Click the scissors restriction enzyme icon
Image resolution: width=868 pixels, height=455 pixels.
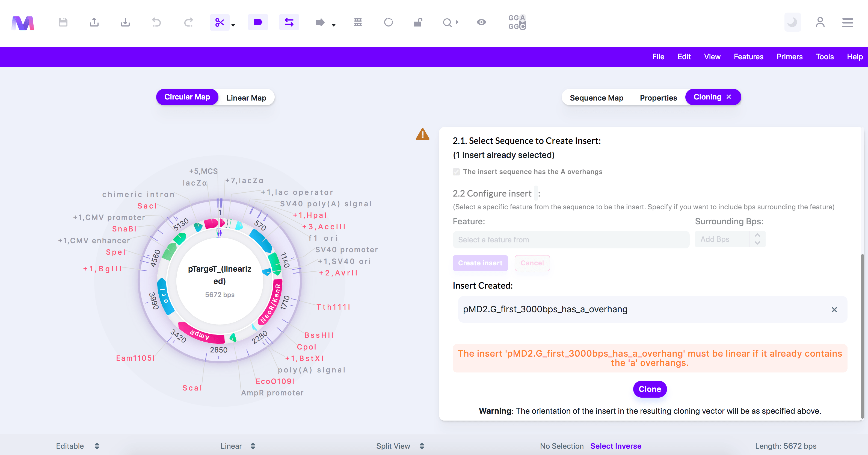coord(219,22)
